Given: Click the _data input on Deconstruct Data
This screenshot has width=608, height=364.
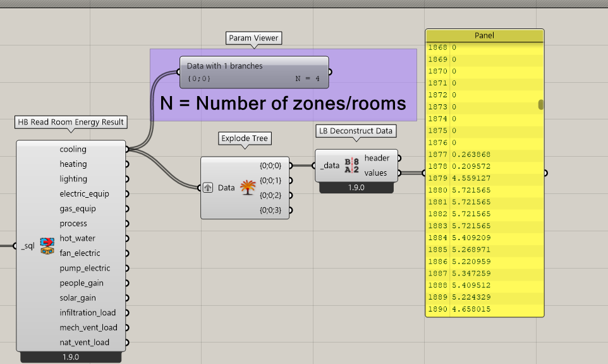Looking at the screenshot, I should point(330,166).
